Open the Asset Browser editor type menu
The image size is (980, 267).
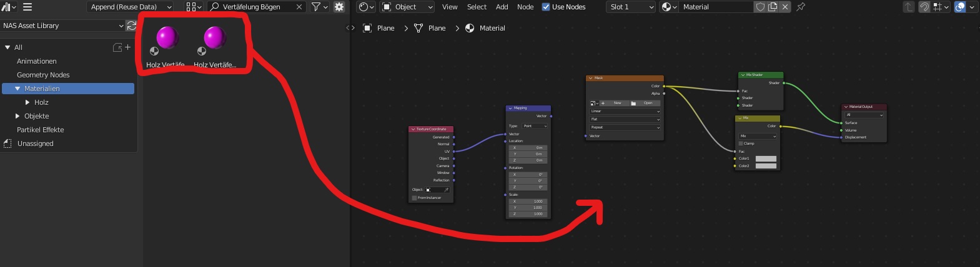pos(7,7)
